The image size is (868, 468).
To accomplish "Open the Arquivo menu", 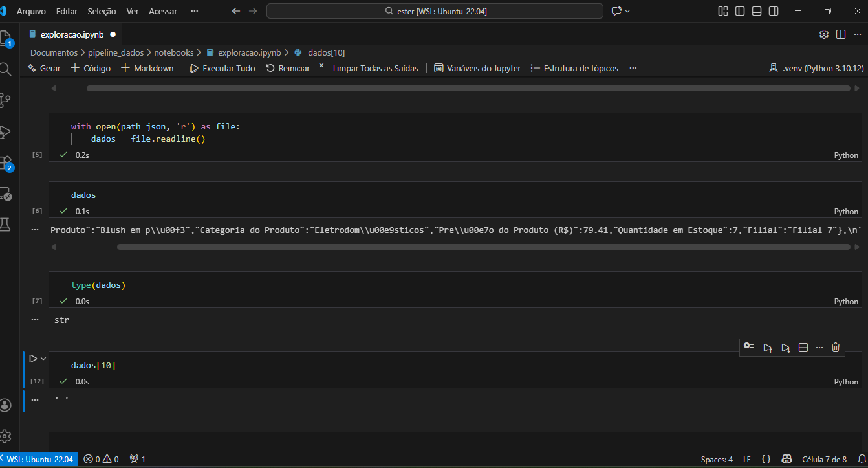I will 31,11.
